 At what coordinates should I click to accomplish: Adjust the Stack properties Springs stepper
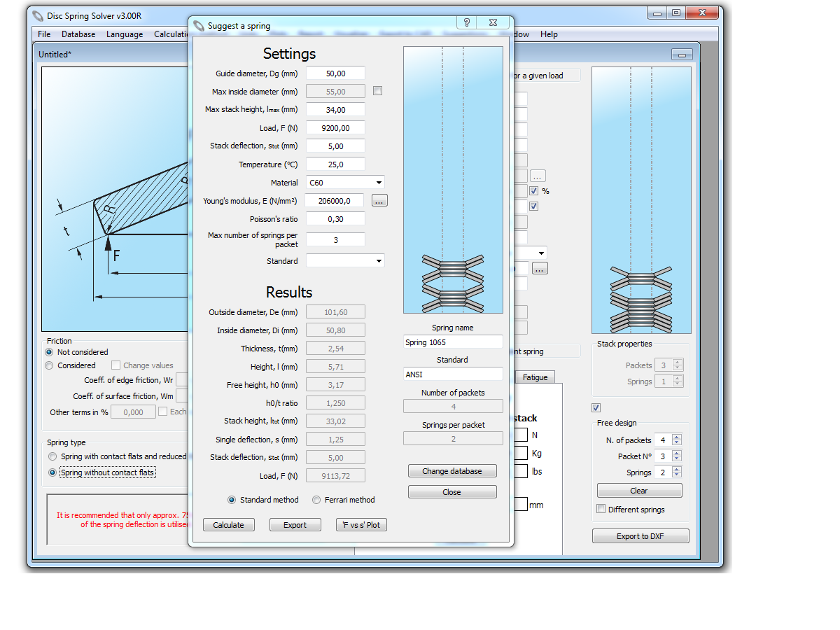[x=676, y=381]
